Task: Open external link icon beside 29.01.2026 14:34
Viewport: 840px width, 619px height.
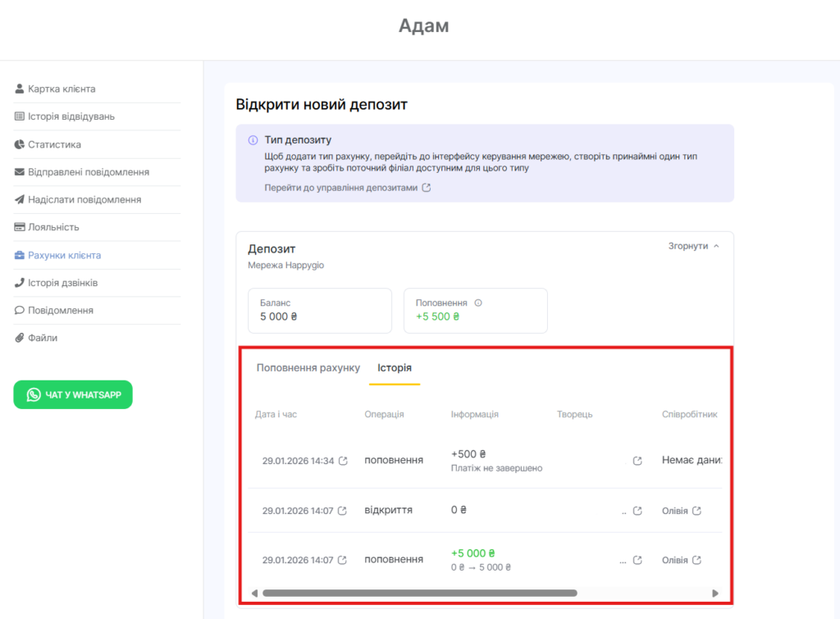Action: [343, 461]
